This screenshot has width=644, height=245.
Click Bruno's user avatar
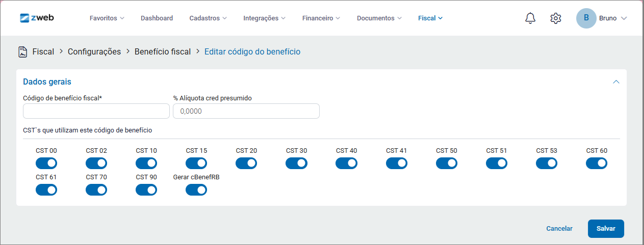(586, 18)
